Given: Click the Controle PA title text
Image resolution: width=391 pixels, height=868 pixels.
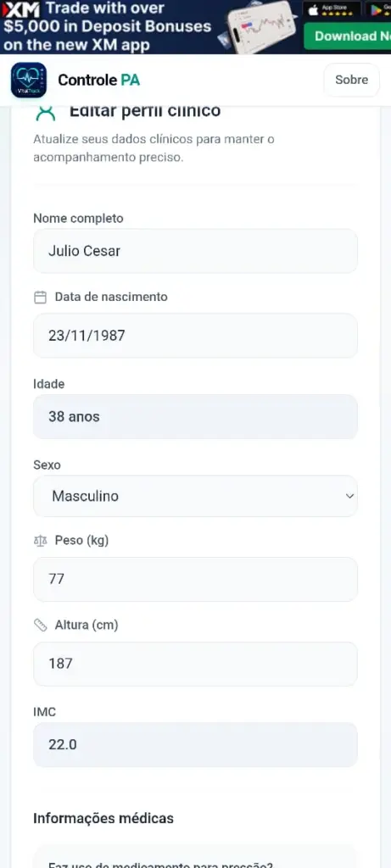Looking at the screenshot, I should [98, 81].
